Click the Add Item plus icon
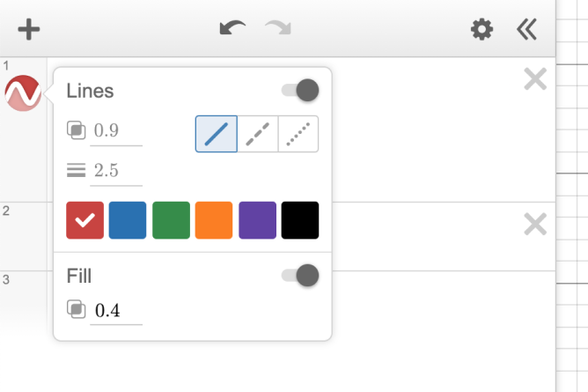 (x=29, y=30)
